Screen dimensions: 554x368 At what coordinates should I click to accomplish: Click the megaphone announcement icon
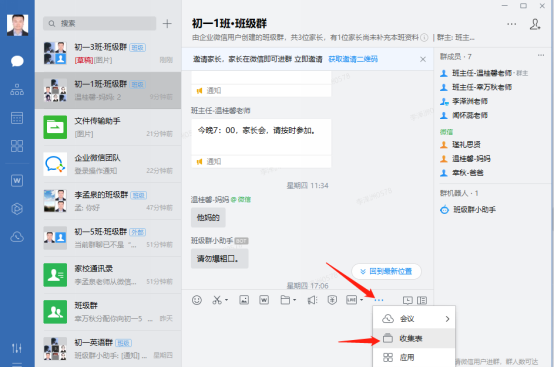(312, 300)
